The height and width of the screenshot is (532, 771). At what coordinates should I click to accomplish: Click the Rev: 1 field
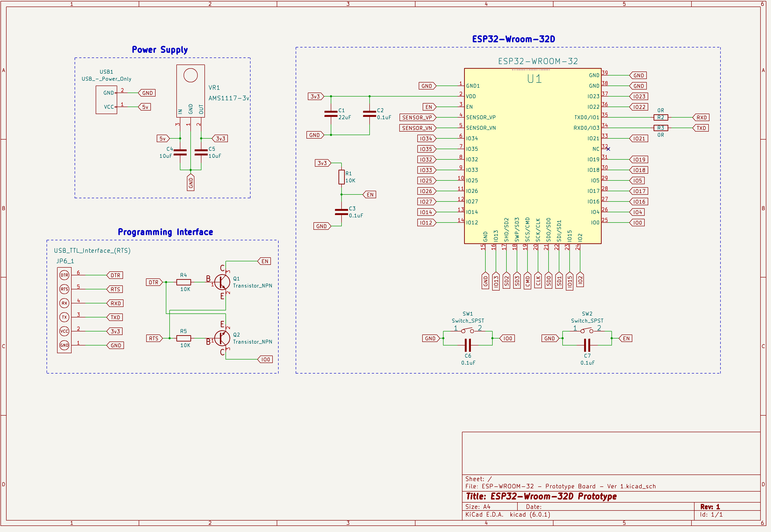(x=710, y=507)
